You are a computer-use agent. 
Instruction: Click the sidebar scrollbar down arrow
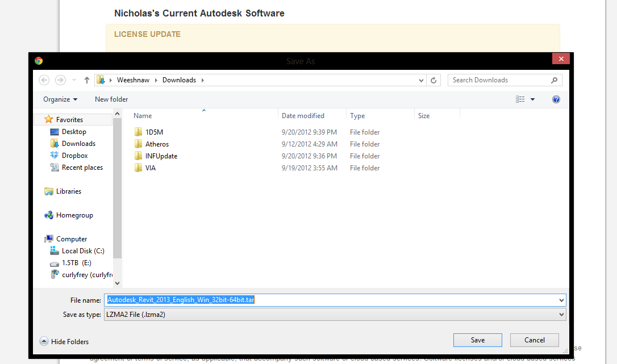pyautogui.click(x=117, y=283)
